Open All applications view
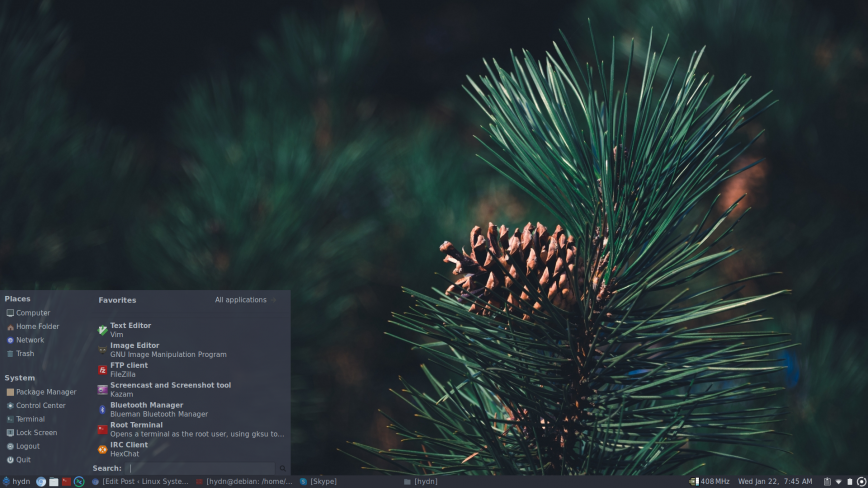 click(x=245, y=300)
